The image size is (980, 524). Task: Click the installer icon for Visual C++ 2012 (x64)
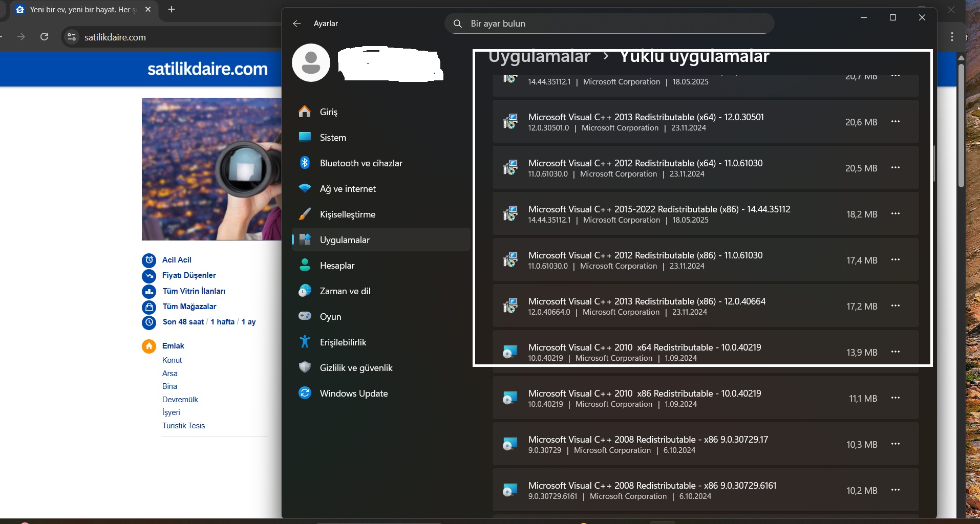[510, 167]
